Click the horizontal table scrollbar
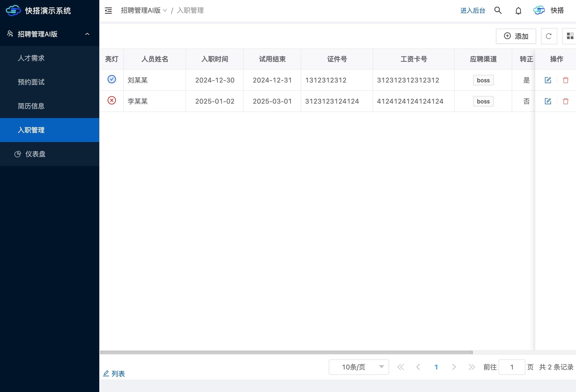This screenshot has height=392, width=576. [x=286, y=352]
